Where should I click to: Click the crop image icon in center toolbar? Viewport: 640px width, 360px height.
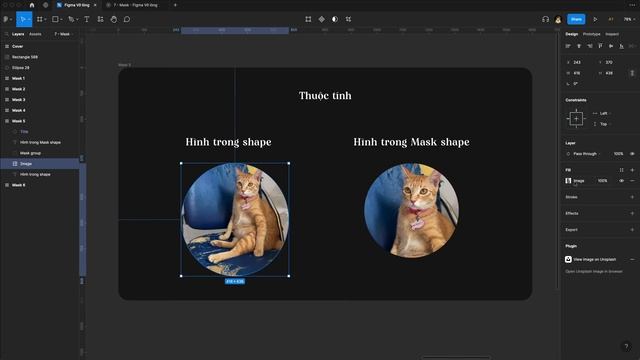[x=308, y=19]
